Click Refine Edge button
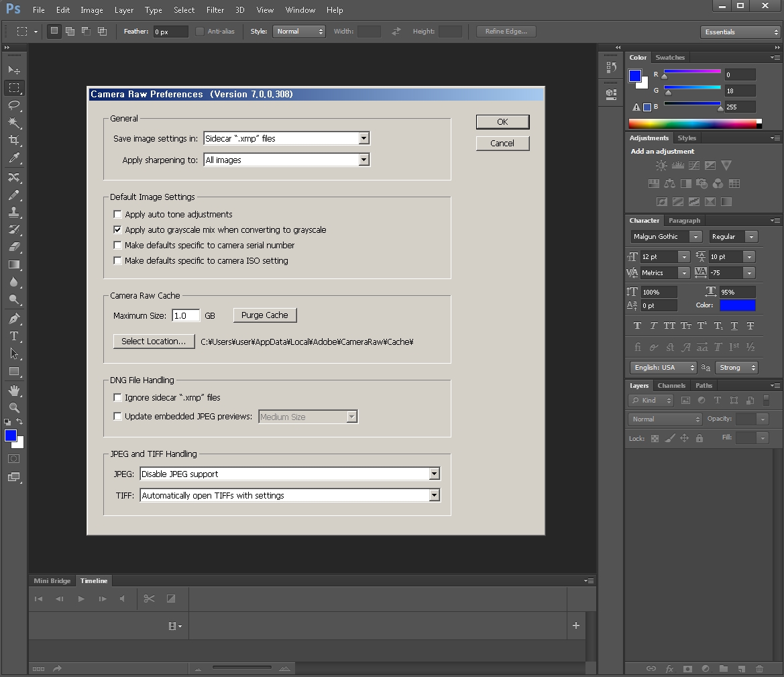 [506, 32]
